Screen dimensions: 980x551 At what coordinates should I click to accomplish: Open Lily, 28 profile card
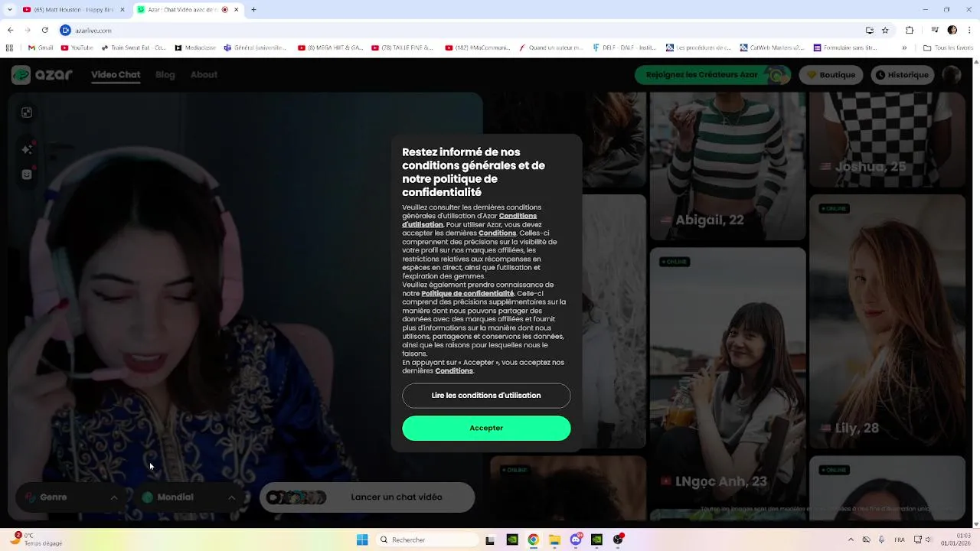pos(887,321)
